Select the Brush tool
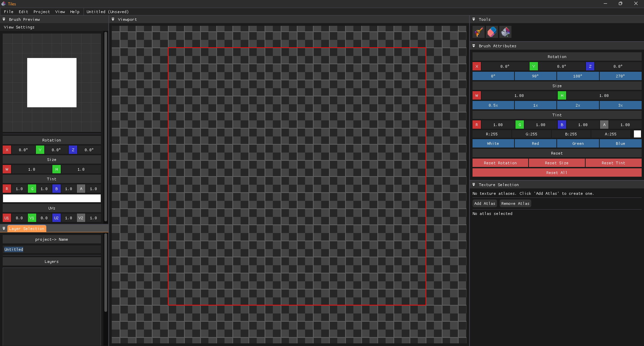The width and height of the screenshot is (644, 346). [x=478, y=32]
